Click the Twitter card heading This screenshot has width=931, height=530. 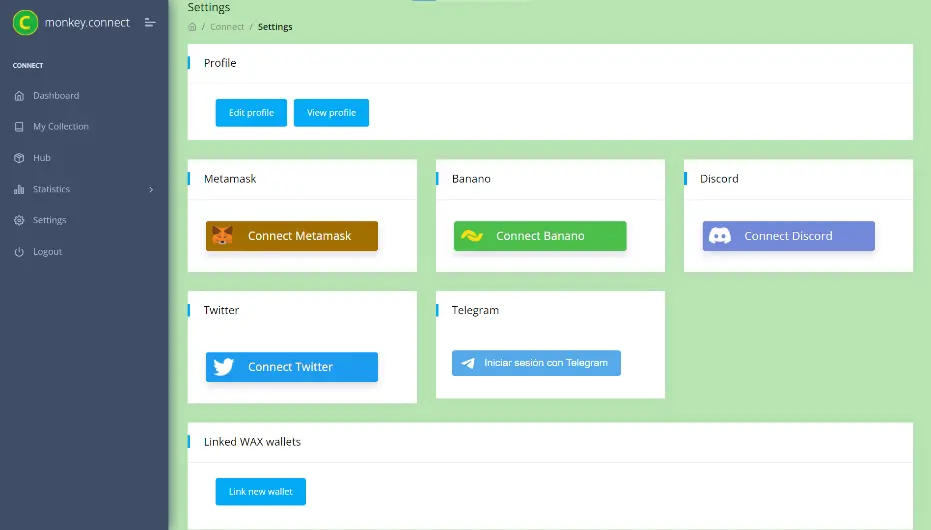tap(221, 310)
